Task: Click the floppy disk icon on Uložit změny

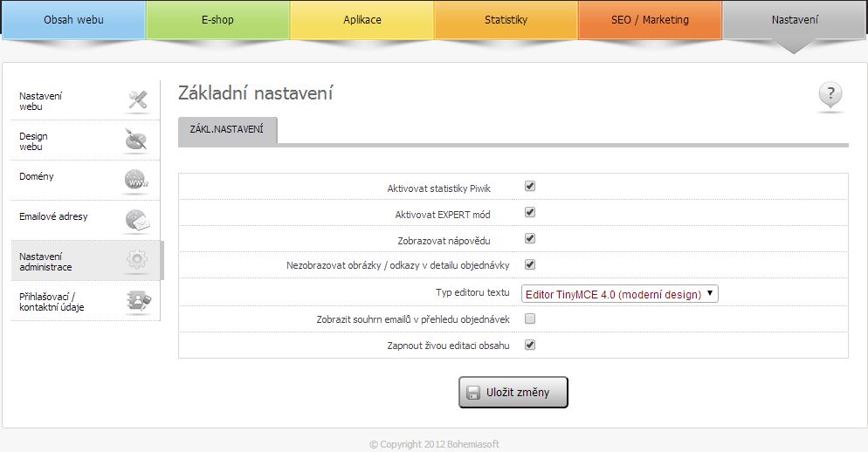Action: (x=473, y=393)
